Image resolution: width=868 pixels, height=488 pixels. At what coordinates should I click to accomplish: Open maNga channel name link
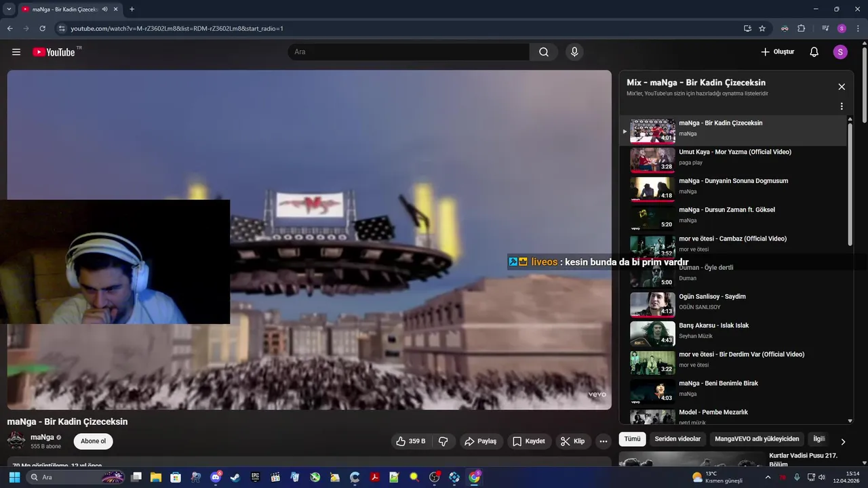[x=42, y=437]
